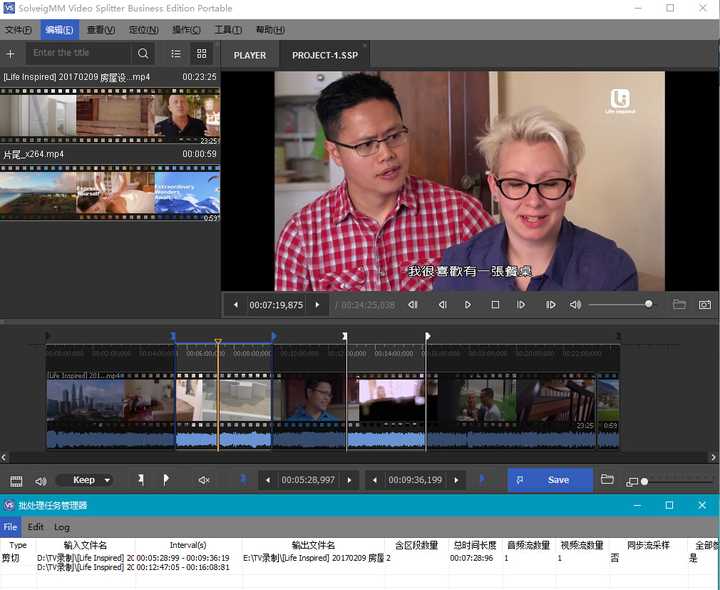Take a snapshot with the camera icon
This screenshot has height=590, width=720.
705,305
